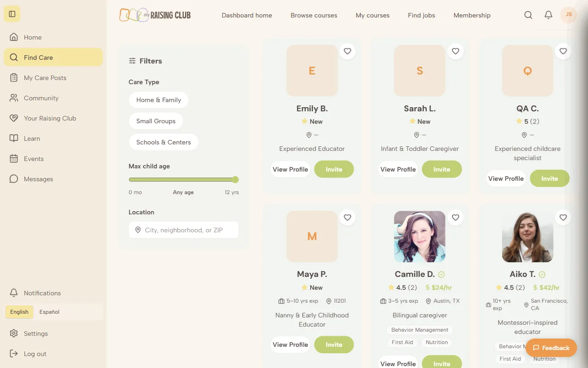Favorite QA C. with heart icon
The height and width of the screenshot is (368, 588).
pyautogui.click(x=563, y=51)
